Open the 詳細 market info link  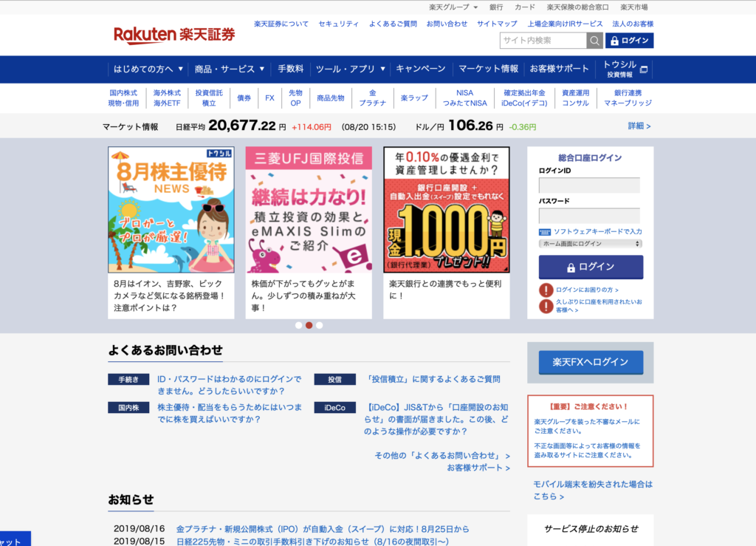(x=639, y=126)
